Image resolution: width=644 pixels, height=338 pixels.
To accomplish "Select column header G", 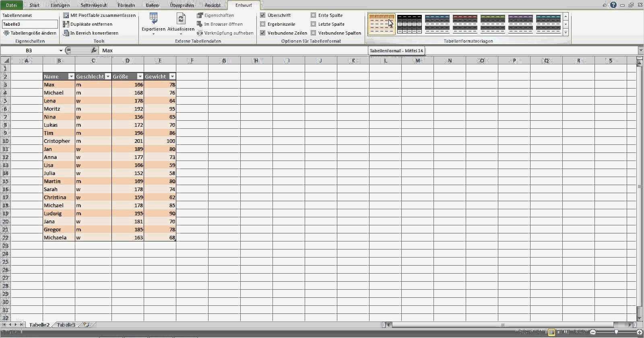I will coord(224,60).
